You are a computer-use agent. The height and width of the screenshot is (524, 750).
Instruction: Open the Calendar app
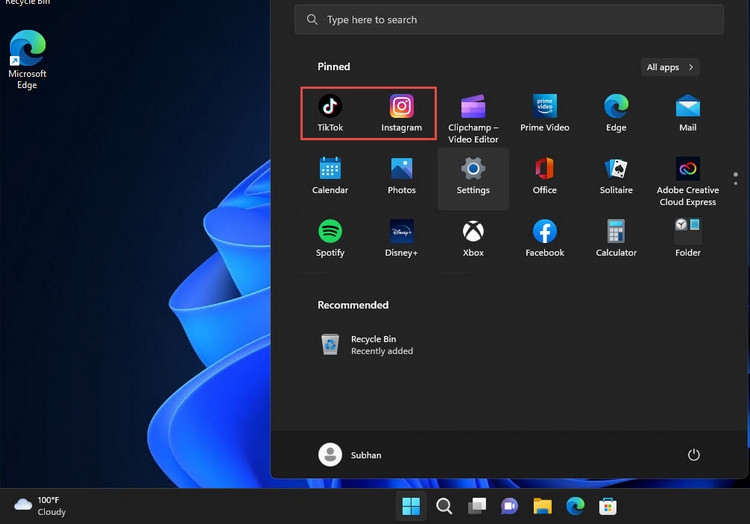point(330,176)
